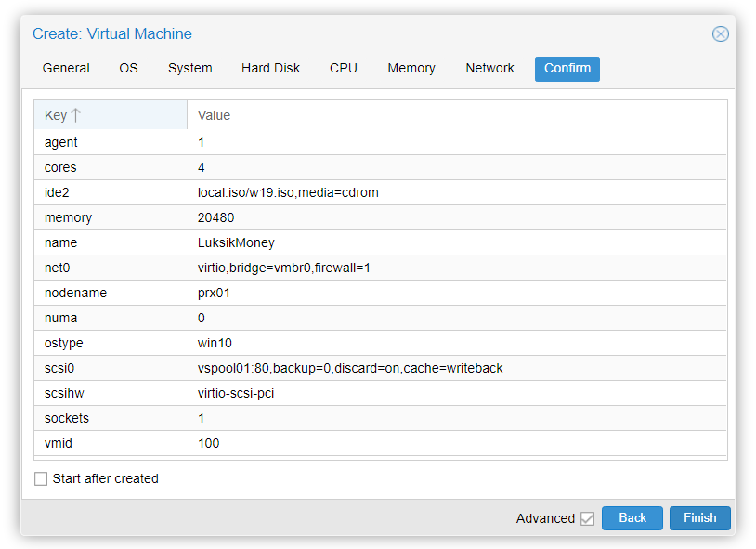The image size is (756, 549).
Task: Select the net0 virtio bridge row
Action: click(278, 268)
